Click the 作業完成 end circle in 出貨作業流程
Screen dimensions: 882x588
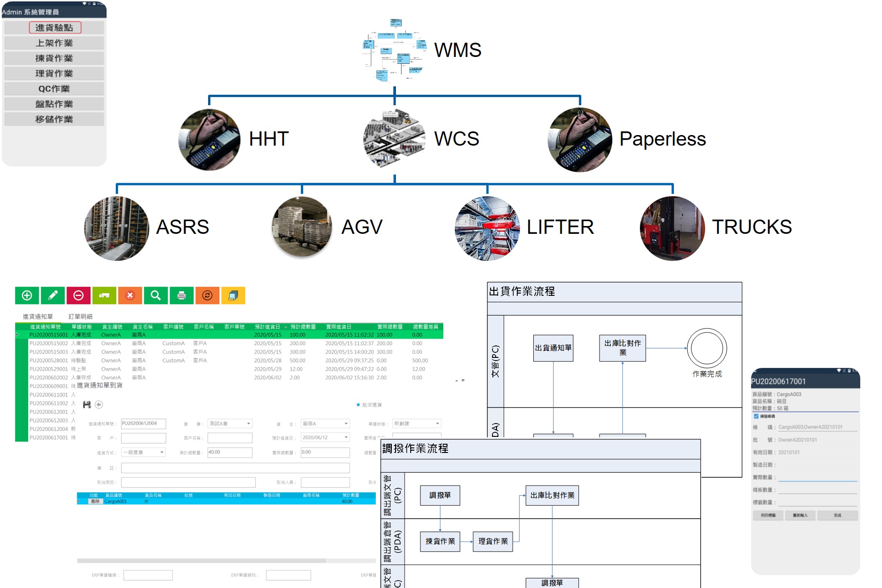pos(707,348)
